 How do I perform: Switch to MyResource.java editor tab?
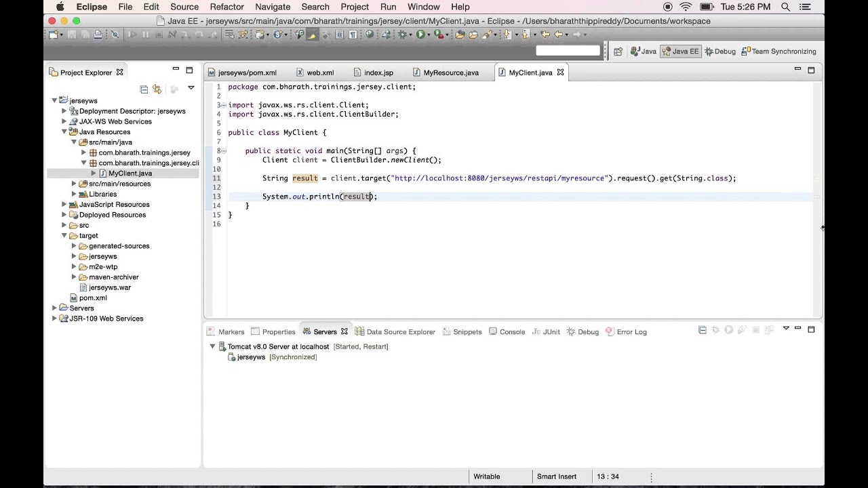(x=451, y=73)
